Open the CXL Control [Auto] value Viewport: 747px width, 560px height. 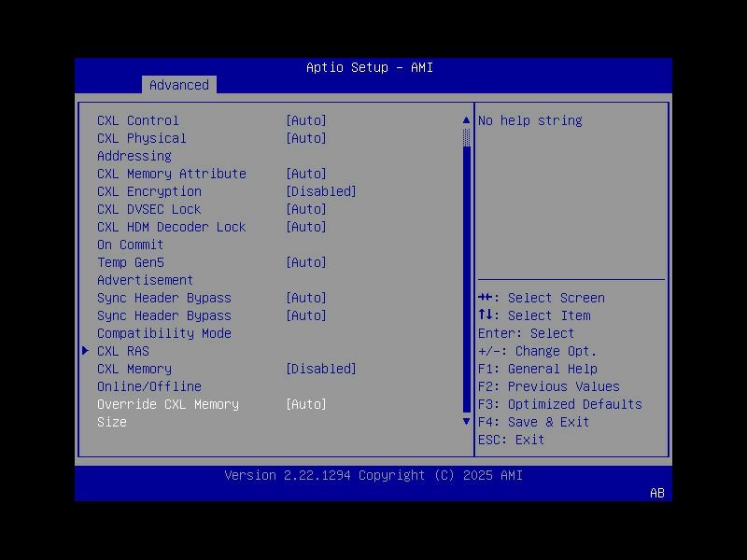point(306,120)
